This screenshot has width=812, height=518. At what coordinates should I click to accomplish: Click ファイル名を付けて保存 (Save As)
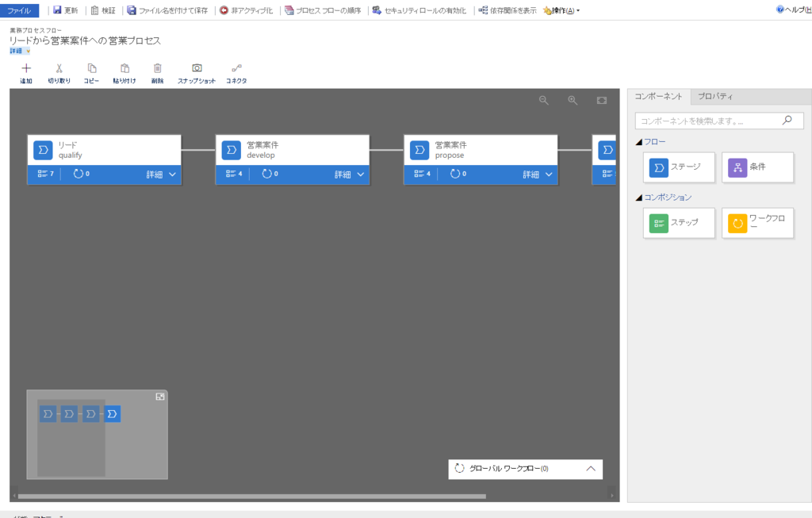[x=167, y=10]
